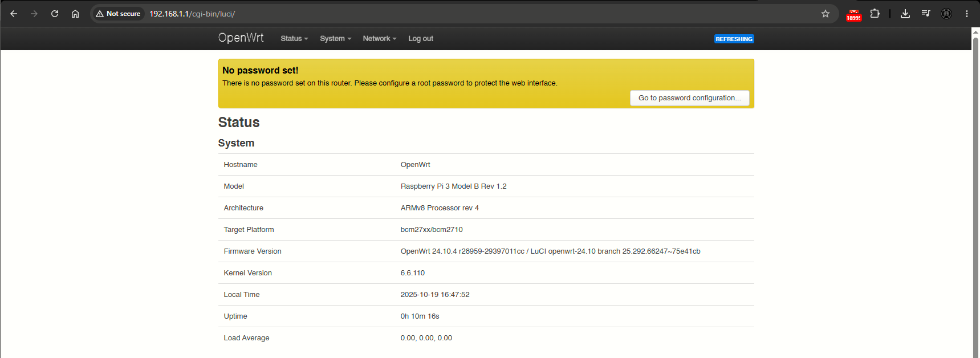Click the browser back arrow
Screen dimensions: 980x358
click(x=14, y=14)
